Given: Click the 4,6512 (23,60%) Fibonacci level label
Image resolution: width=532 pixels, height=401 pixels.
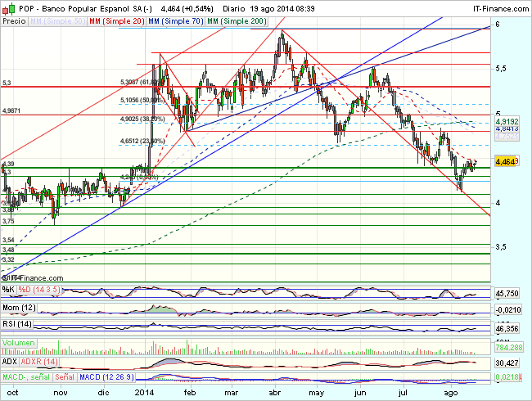Looking at the screenshot, I should click(142, 141).
